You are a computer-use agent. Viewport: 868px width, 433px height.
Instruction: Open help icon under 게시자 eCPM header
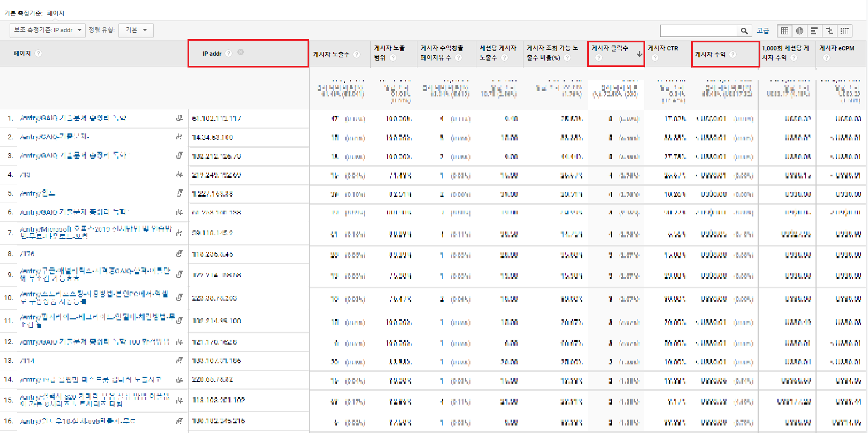click(826, 58)
